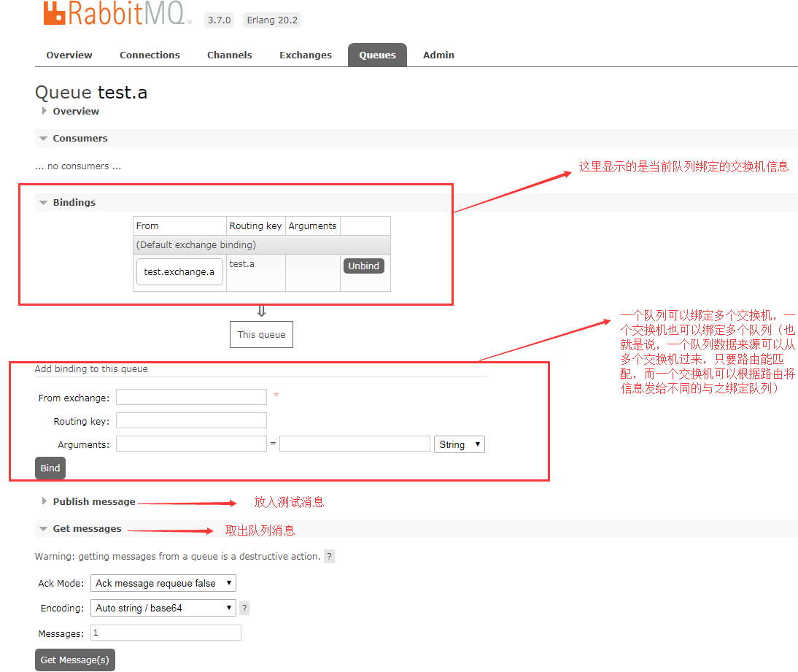
Task: Click the Arguments column header
Action: point(312,225)
